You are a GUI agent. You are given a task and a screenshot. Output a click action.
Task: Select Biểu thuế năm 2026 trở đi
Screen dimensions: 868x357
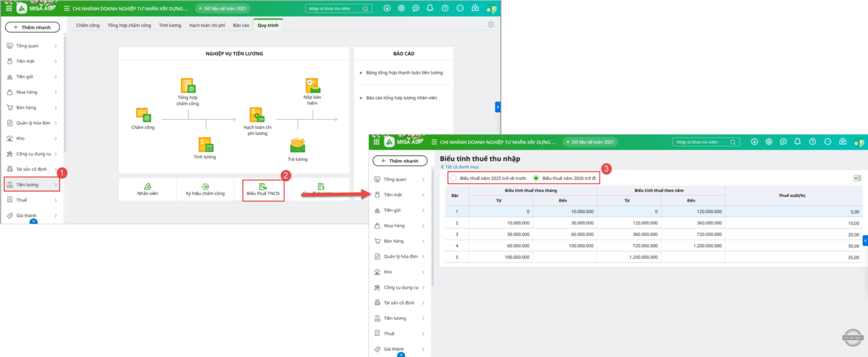pyautogui.click(x=536, y=178)
